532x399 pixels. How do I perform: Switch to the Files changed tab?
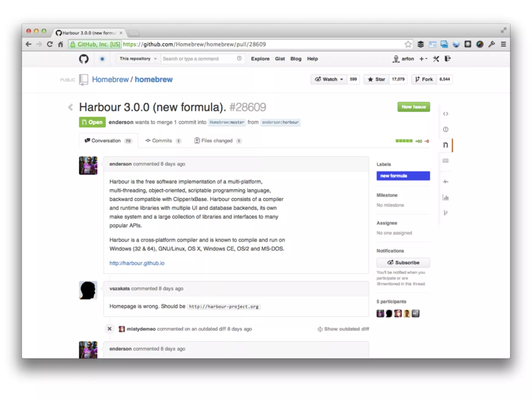[x=217, y=141]
